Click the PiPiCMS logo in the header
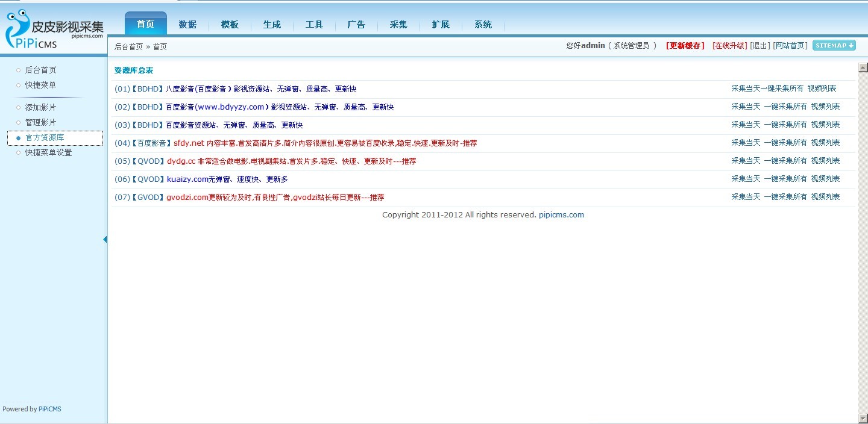 tap(54, 30)
